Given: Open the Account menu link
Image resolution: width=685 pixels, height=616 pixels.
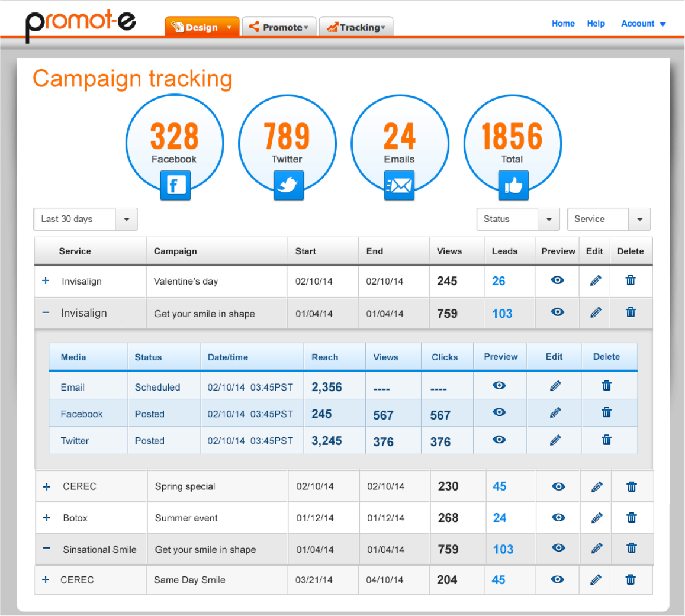Looking at the screenshot, I should coord(643,24).
